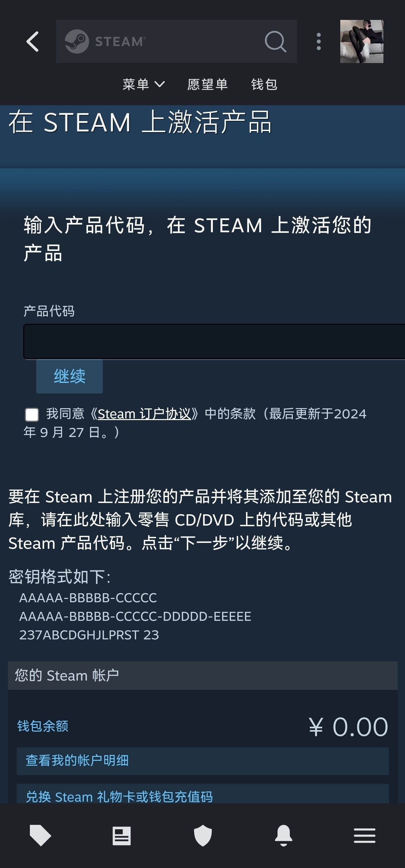This screenshot has width=405, height=868.
Task: Check the Steam 订户协议 agreement checkbox
Action: (x=32, y=414)
